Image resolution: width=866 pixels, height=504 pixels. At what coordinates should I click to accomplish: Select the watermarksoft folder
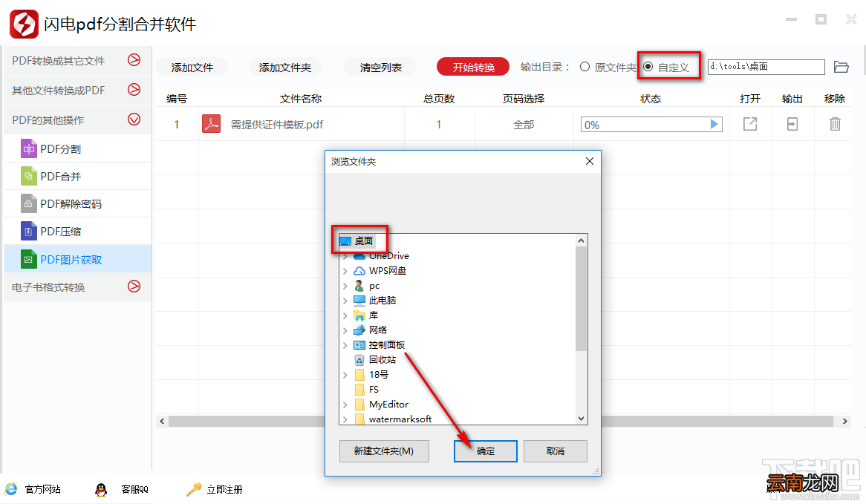point(400,419)
